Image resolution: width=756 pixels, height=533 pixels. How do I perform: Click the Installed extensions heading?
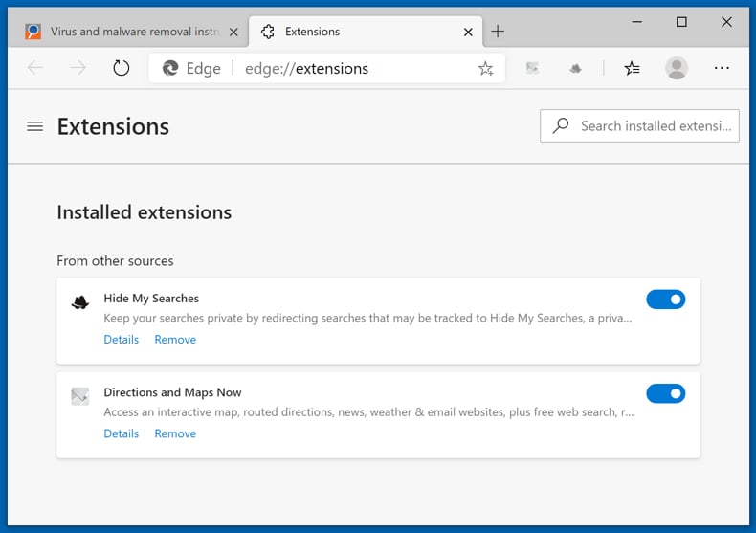[x=145, y=212]
